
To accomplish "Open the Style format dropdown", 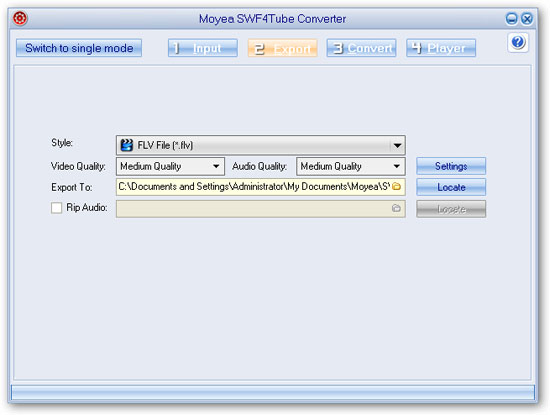I will pos(261,145).
